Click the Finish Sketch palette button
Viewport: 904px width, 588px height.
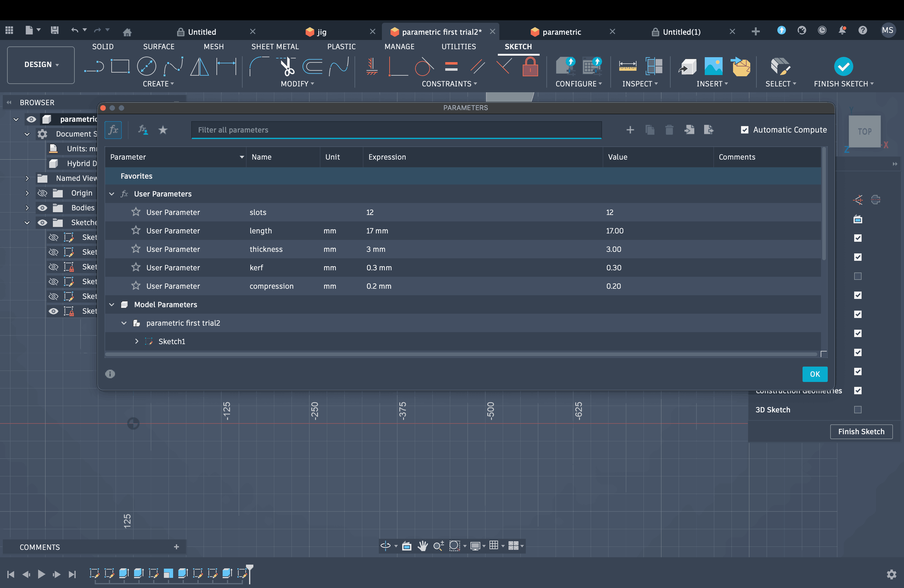[x=861, y=431]
